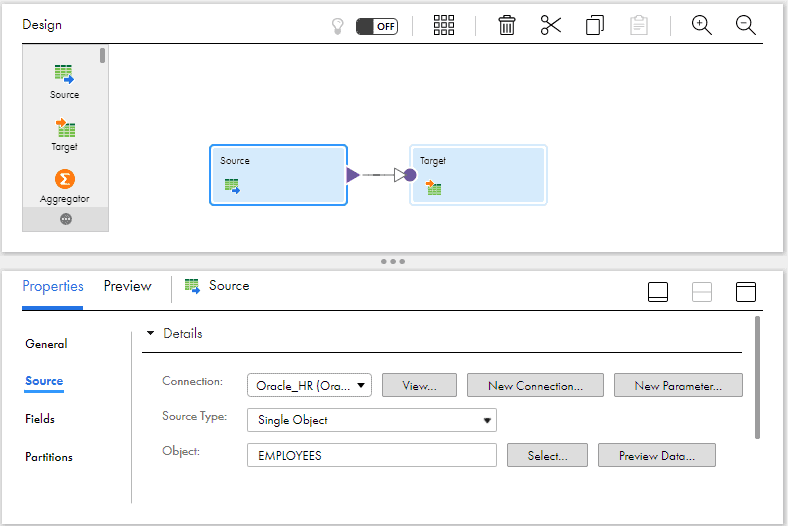Click the purple Source output arrow
Image resolution: width=788 pixels, height=526 pixels.
(353, 175)
